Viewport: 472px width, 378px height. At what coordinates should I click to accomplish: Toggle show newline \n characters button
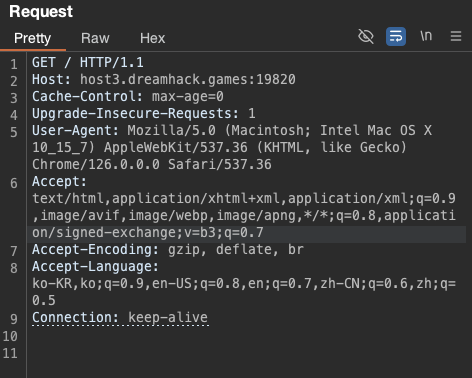426,36
